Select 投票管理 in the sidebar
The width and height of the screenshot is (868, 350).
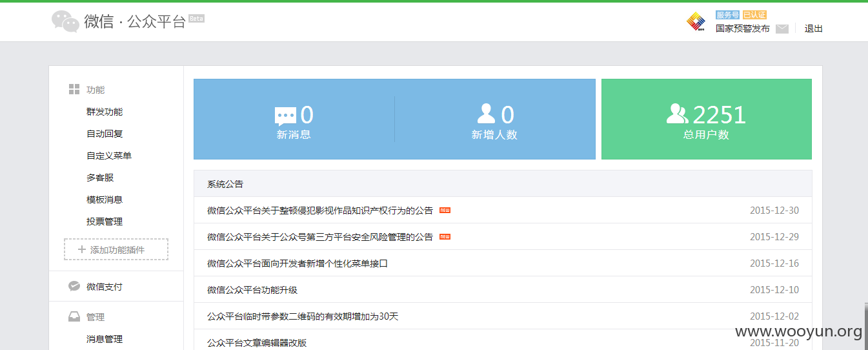pos(105,221)
